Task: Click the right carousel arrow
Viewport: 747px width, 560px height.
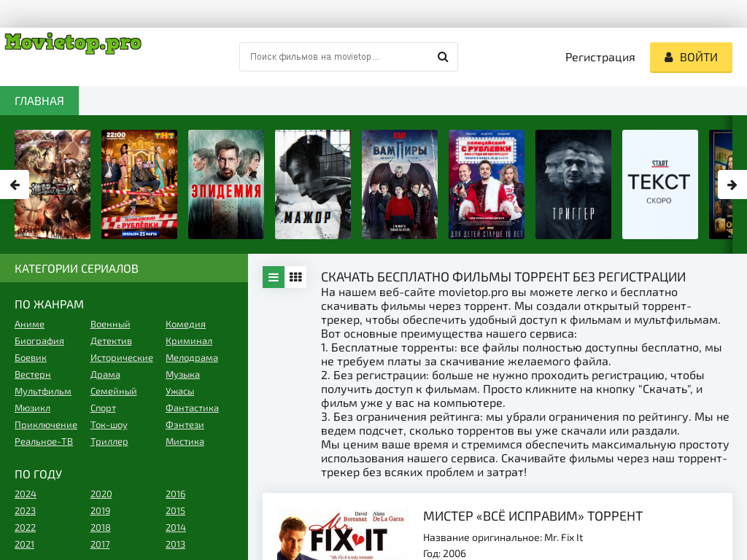Action: 732,184
